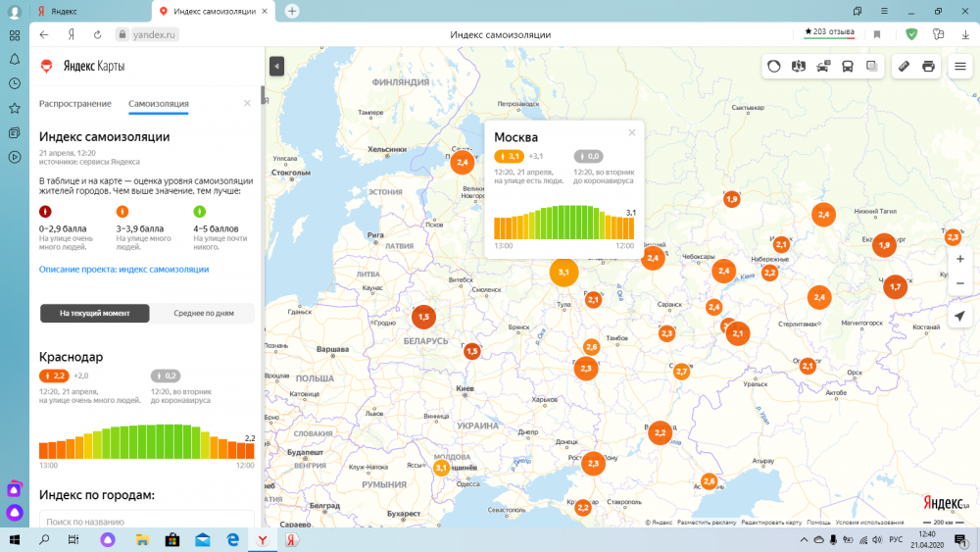Open Windows Start menu
Image resolution: width=980 pixels, height=552 pixels.
click(15, 539)
